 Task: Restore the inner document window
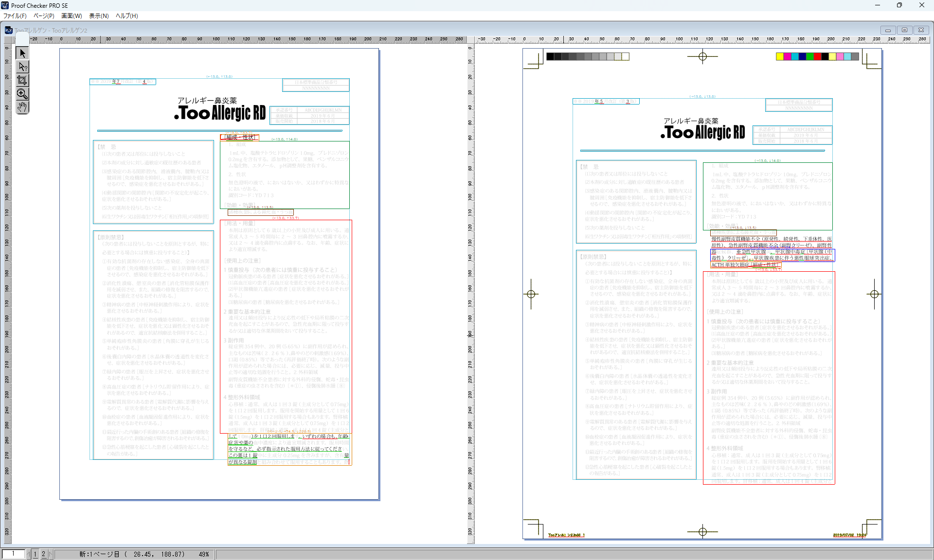pyautogui.click(x=904, y=30)
